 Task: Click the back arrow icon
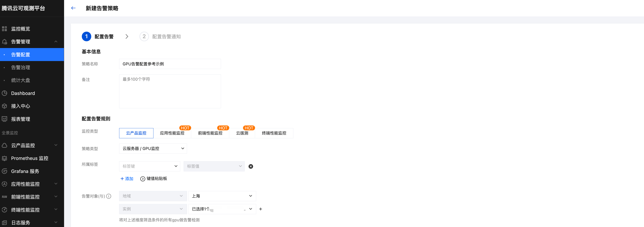click(x=73, y=8)
